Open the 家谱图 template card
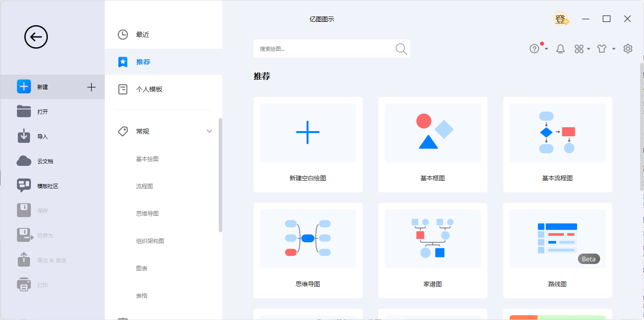Viewport: 644px width, 320px height. (433, 251)
